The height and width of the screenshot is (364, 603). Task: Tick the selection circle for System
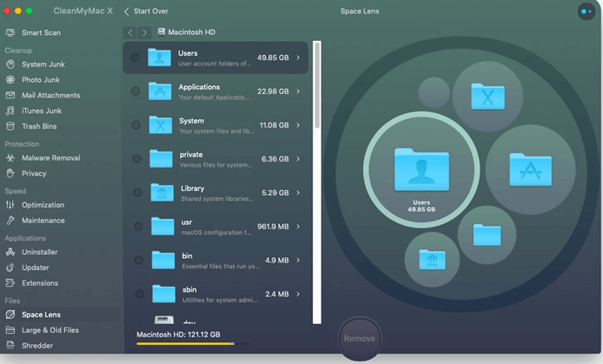(x=136, y=125)
